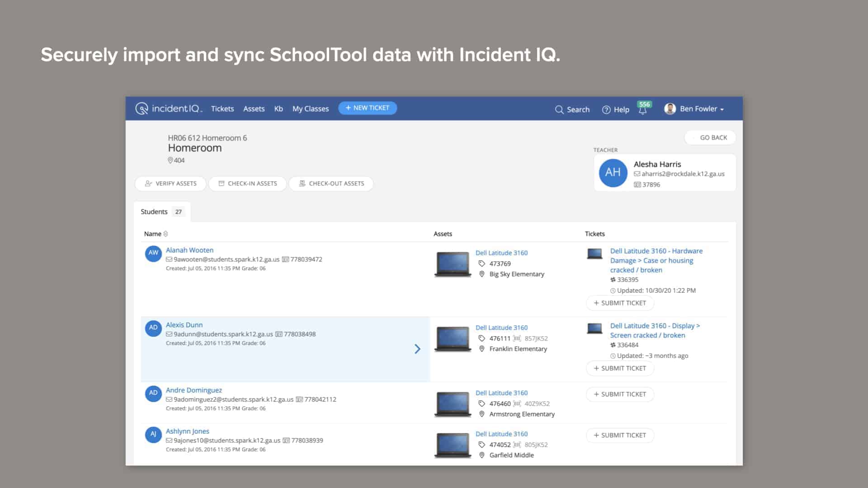Click the CHECK-OUT ASSETS button

[x=331, y=183]
